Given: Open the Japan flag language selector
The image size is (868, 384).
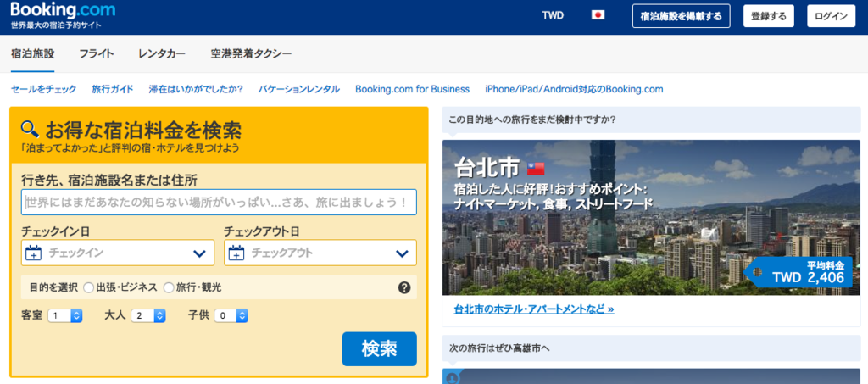Looking at the screenshot, I should point(598,15).
